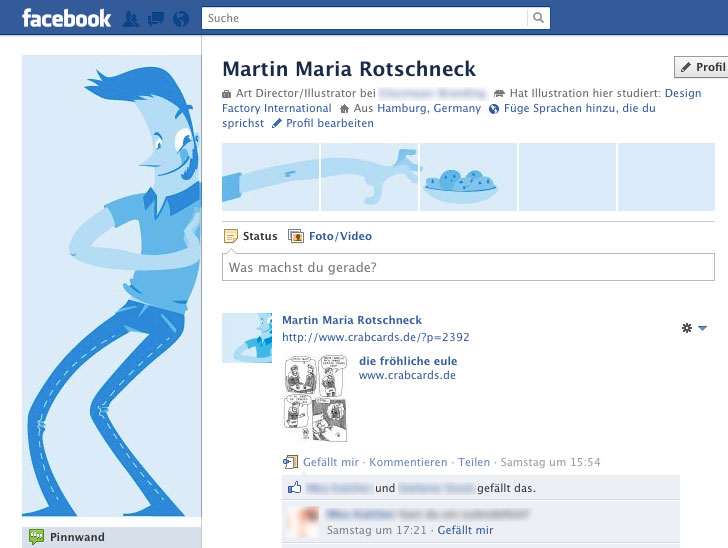This screenshot has width=728, height=548.
Task: Click the house hometown icon
Action: point(344,109)
